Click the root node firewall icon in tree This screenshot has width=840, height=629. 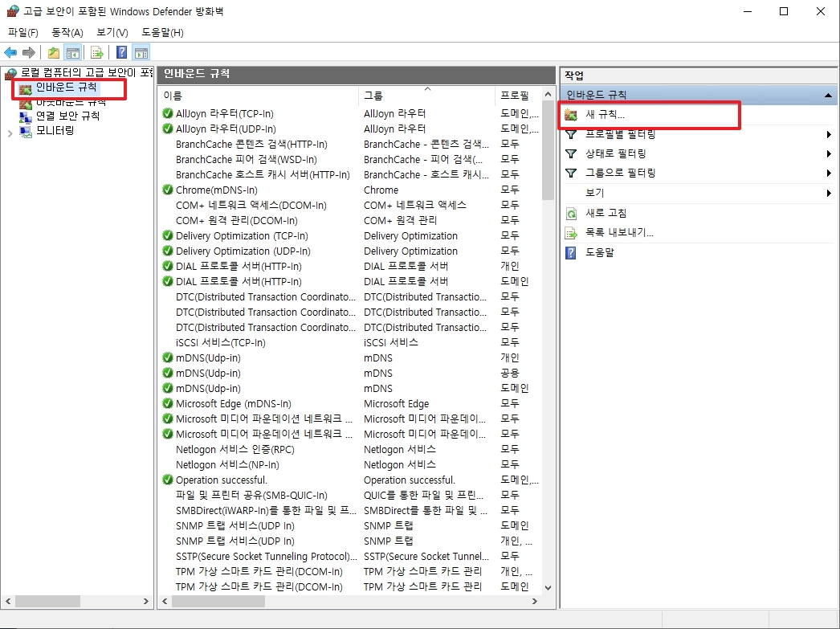coord(10,73)
